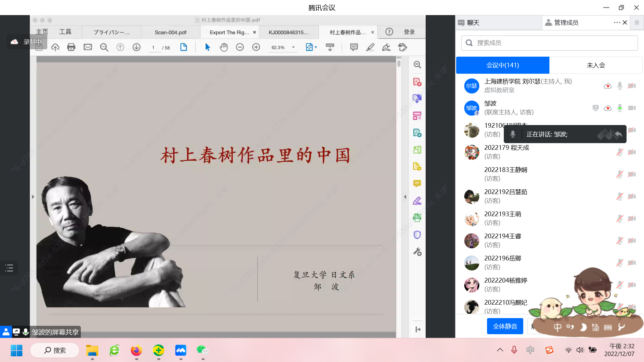Expand the fit page options dropdown

(316, 47)
